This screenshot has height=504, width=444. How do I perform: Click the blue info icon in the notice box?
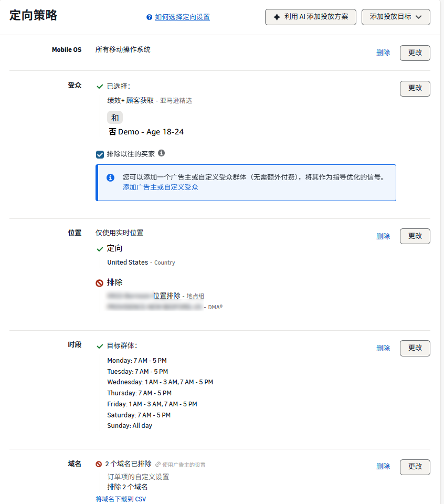(111, 177)
